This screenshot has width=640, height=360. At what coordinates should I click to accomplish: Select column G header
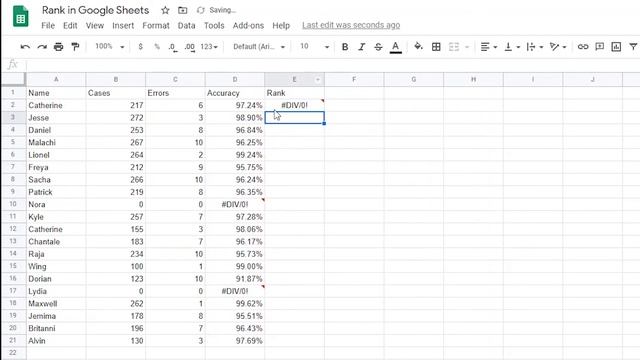[x=414, y=80]
